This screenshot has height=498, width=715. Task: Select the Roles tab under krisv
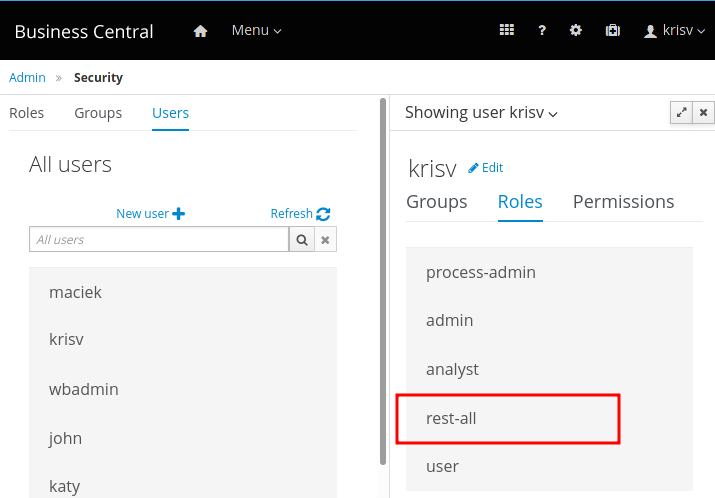point(520,202)
